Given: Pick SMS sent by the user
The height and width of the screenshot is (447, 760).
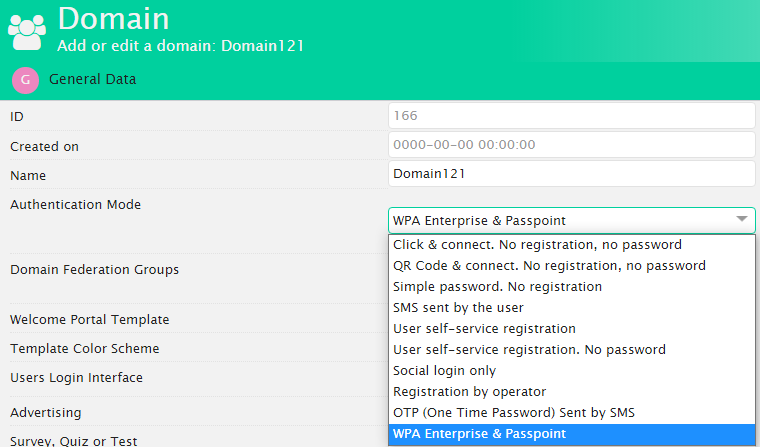Looking at the screenshot, I should (x=458, y=308).
